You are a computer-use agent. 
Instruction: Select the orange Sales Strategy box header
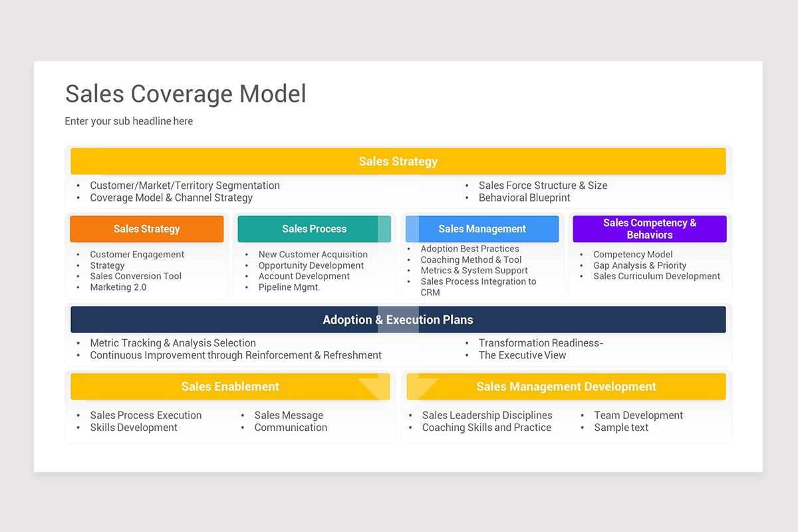[x=146, y=229]
